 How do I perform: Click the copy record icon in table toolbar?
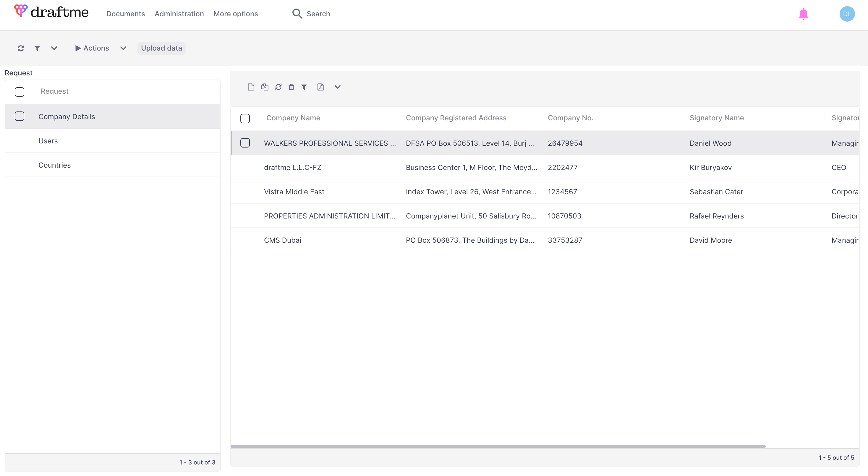coord(265,87)
